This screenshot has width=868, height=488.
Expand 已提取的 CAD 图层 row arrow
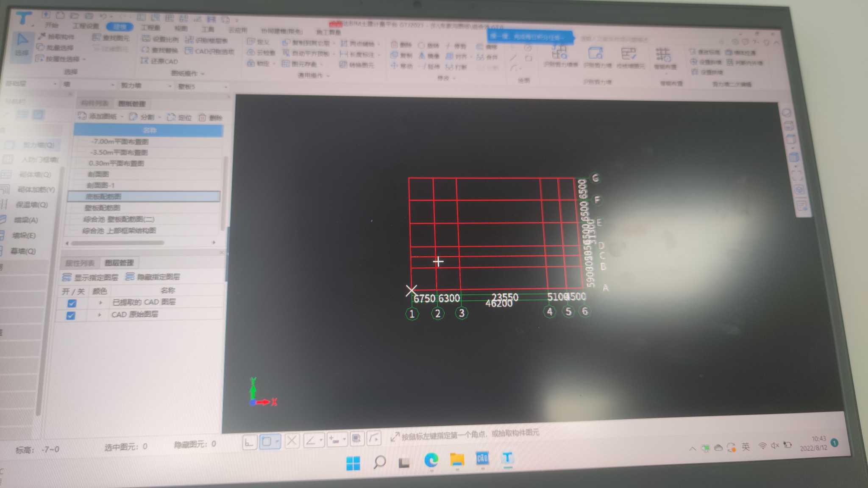(x=100, y=302)
